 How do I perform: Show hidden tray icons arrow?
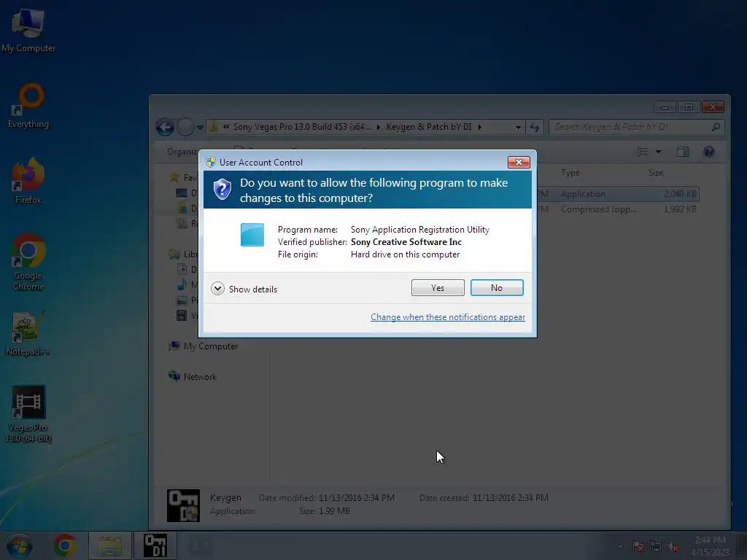tap(620, 547)
